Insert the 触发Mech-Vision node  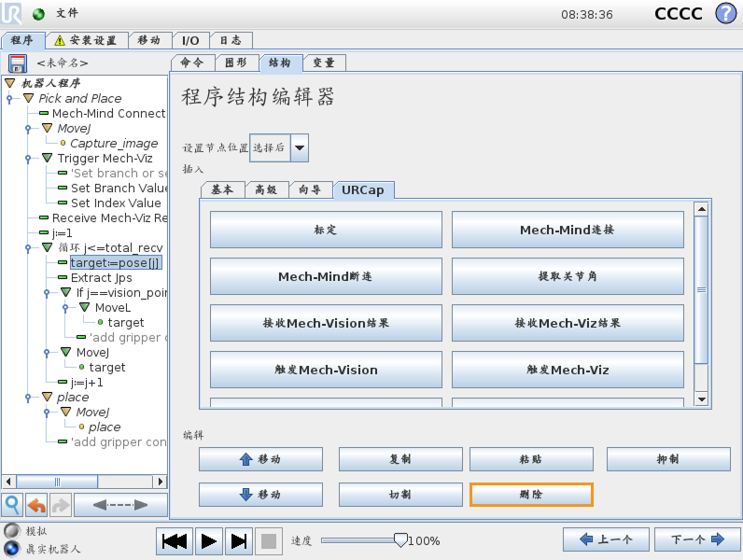pos(325,370)
